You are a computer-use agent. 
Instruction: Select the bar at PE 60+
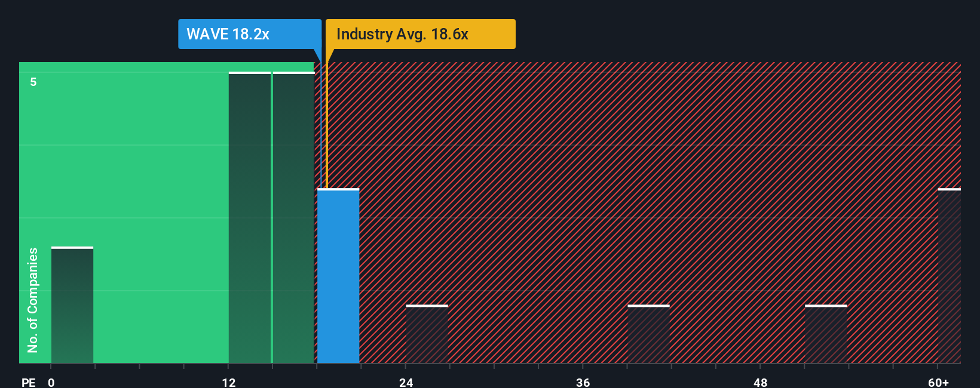[950, 276]
